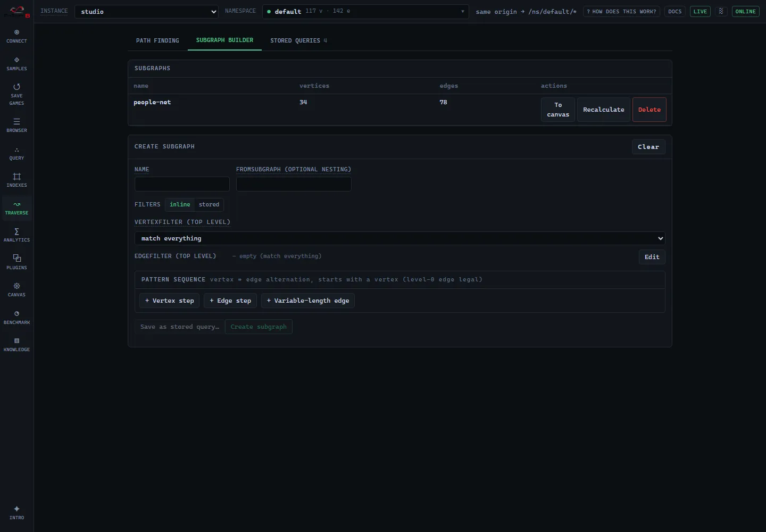Click the app logo in top-left corner
This screenshot has width=766, height=532.
pos(17,11)
